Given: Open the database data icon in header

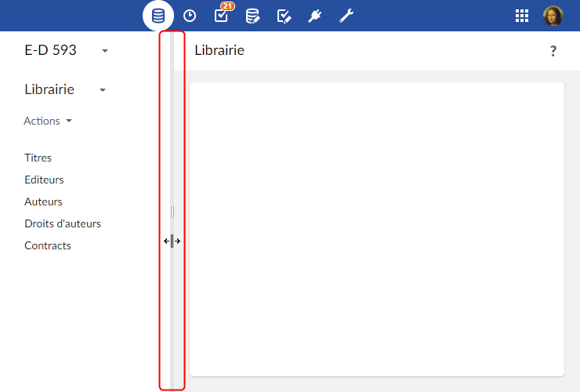Looking at the screenshot, I should point(158,16).
